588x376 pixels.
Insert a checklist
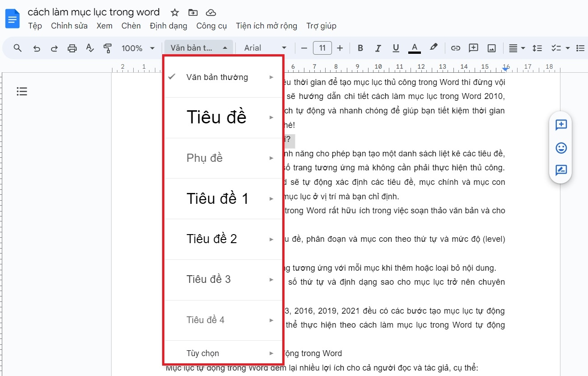(x=555, y=48)
